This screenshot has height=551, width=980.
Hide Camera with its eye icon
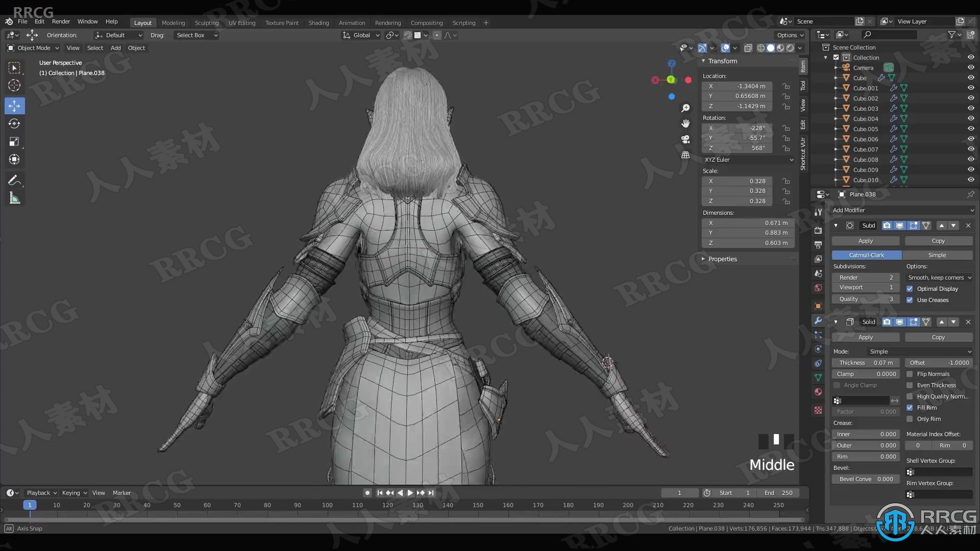pos(971,67)
